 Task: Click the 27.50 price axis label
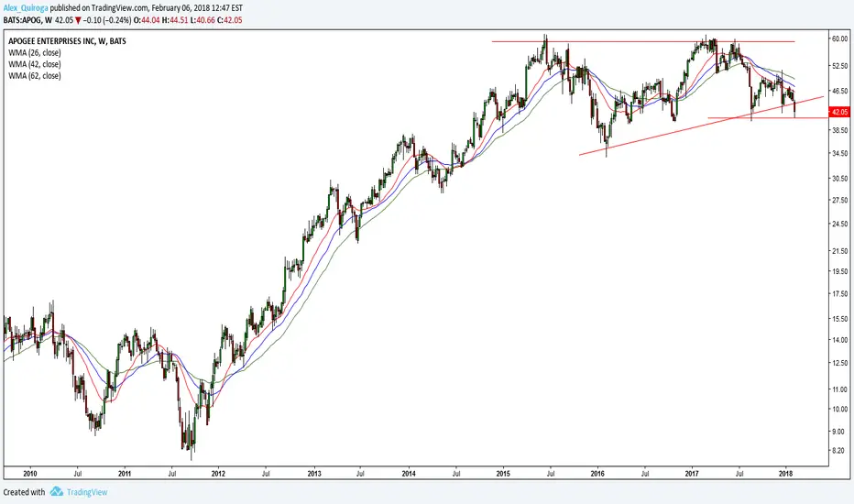coord(840,200)
